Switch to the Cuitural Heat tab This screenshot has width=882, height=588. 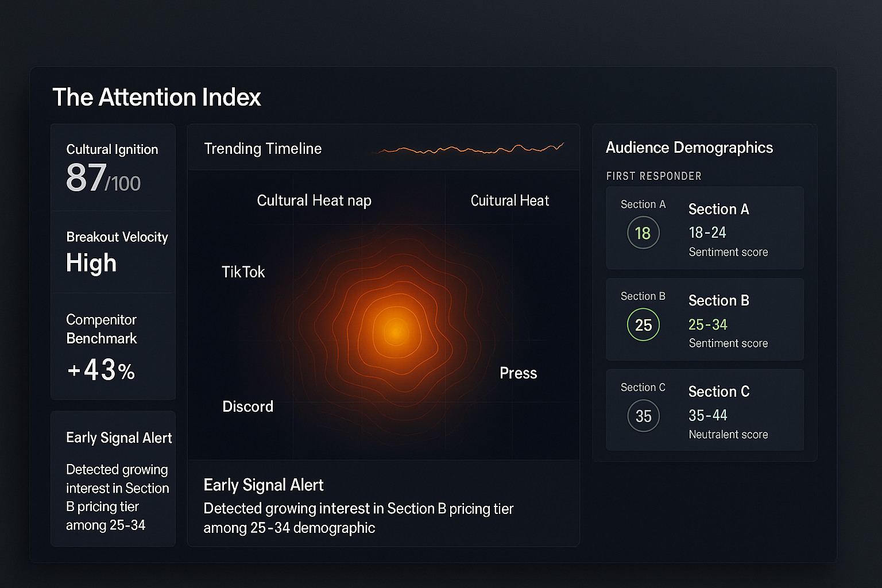(x=510, y=200)
